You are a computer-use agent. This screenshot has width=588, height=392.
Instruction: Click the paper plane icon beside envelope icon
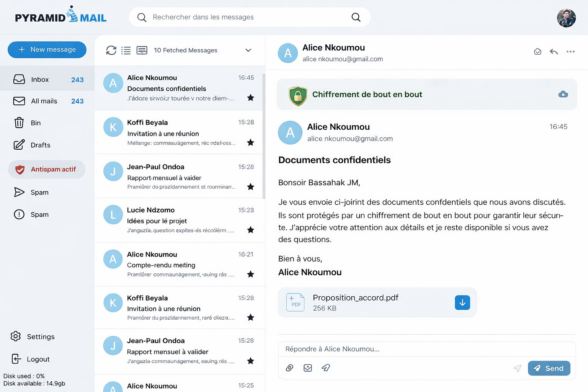(x=326, y=368)
